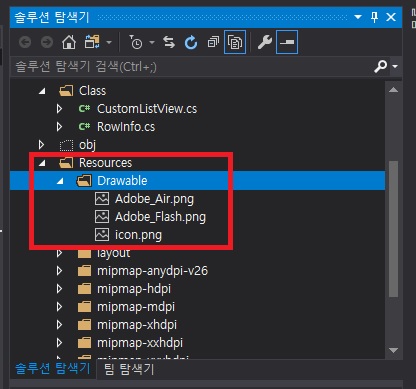Select icon.png image file
The image size is (416, 389).
tap(138, 235)
